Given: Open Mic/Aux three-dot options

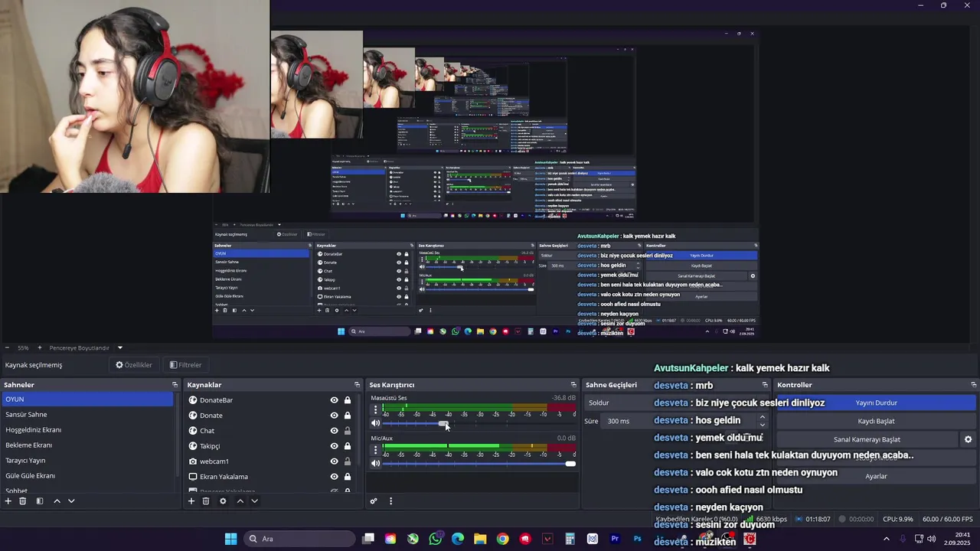Looking at the screenshot, I should click(375, 451).
